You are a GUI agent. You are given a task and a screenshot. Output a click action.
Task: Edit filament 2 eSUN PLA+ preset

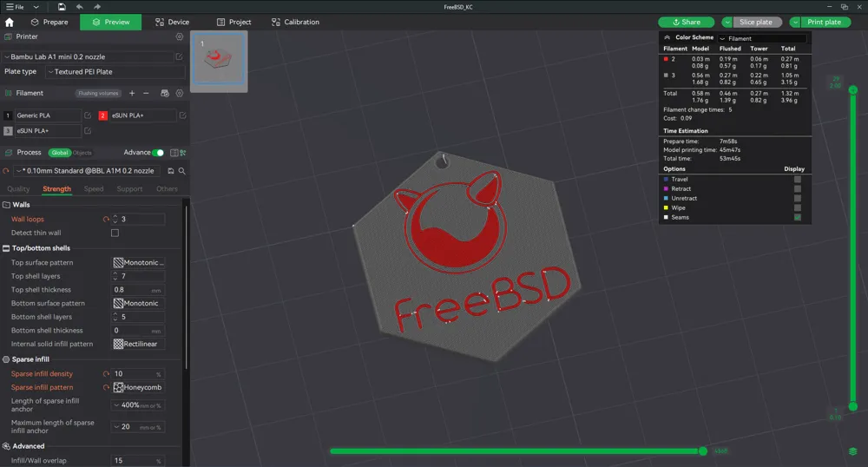[182, 115]
